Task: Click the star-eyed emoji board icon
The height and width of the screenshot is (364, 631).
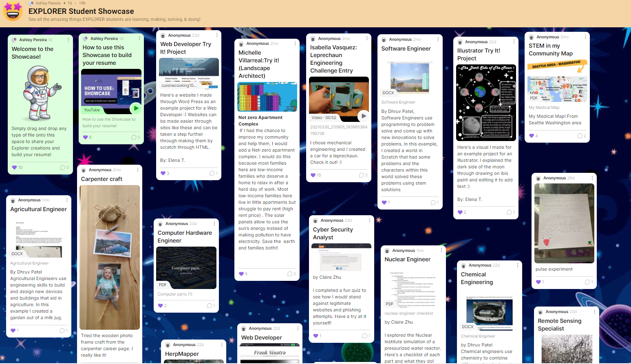Action: pos(13,11)
